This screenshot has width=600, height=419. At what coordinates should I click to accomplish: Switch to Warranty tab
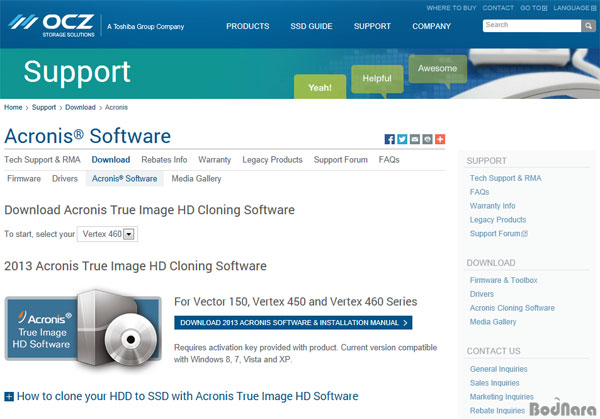tap(215, 160)
